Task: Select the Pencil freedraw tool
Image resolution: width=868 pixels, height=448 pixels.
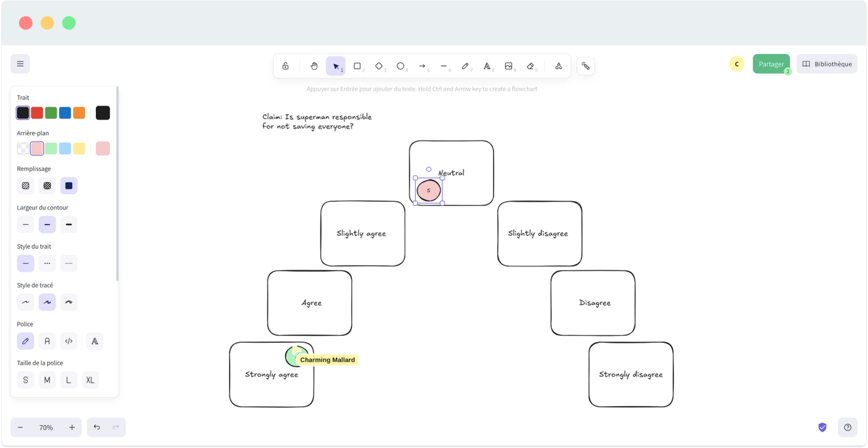Action: pos(465,66)
